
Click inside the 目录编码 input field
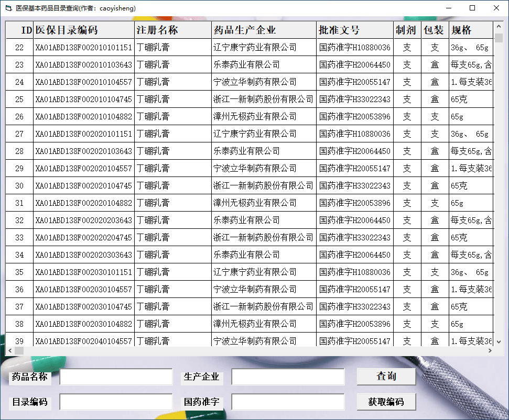pyautogui.click(x=116, y=402)
